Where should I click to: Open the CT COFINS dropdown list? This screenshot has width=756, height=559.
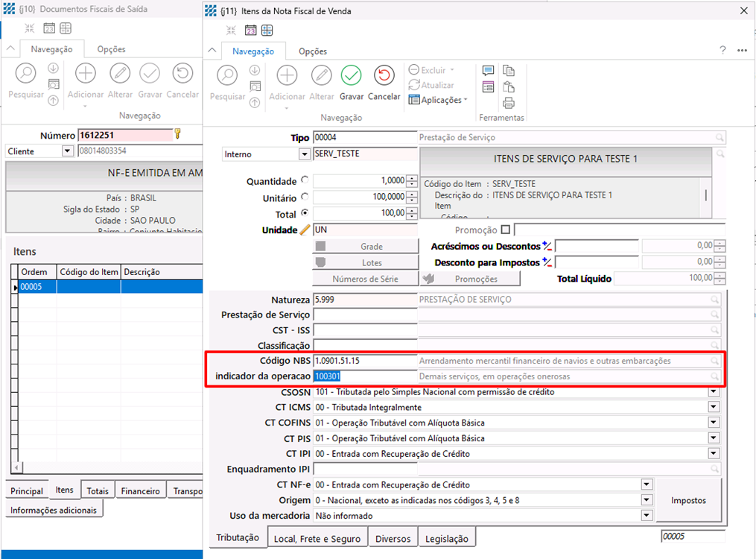(x=714, y=423)
